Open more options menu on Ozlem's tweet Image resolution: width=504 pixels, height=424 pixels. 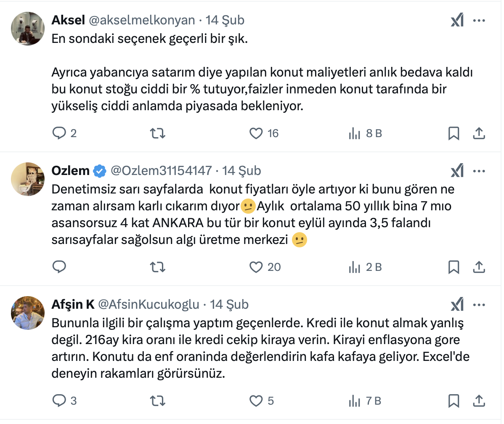point(480,171)
